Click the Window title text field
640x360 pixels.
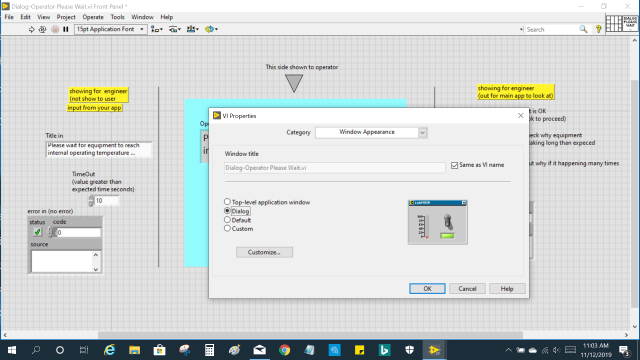tap(335, 168)
